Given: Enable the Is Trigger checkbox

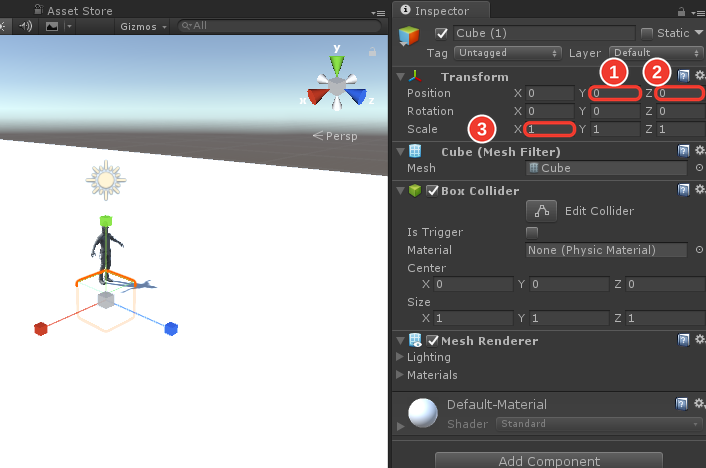Looking at the screenshot, I should coord(532,232).
